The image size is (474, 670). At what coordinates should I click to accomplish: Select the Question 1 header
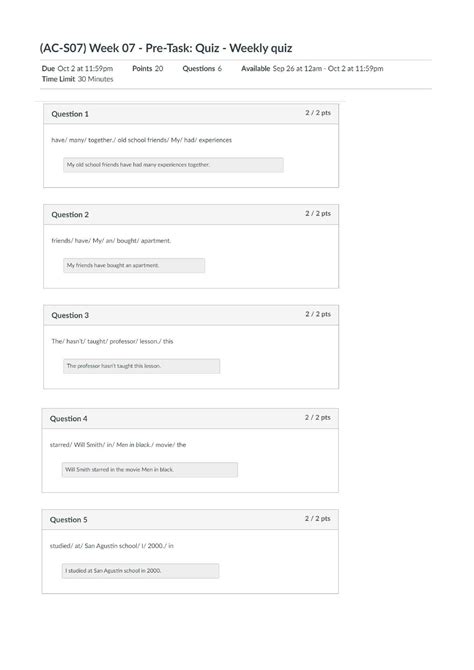[191, 114]
